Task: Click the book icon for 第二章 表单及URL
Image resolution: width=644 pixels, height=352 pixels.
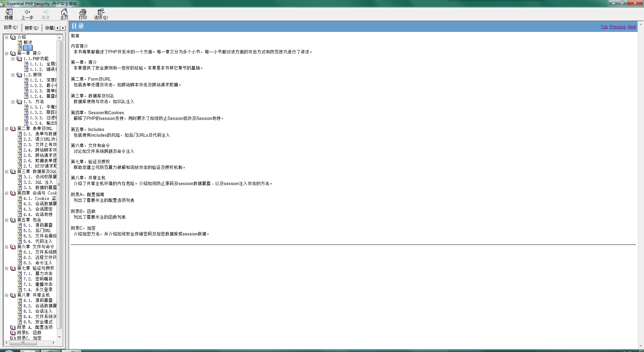Action: click(x=13, y=129)
